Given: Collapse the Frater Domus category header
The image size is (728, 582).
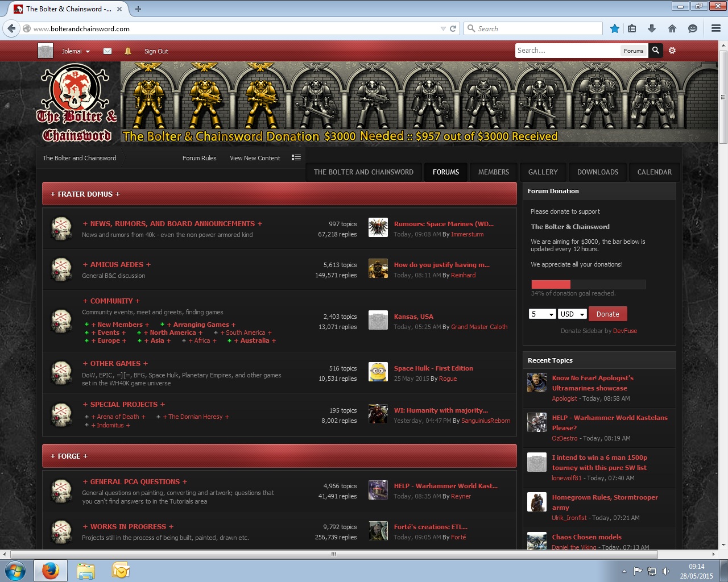Looking at the screenshot, I should click(x=85, y=194).
